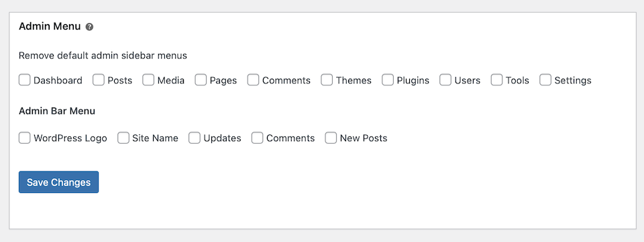The width and height of the screenshot is (644, 242).
Task: Check Comments under admin sidebar menus
Action: [x=254, y=80]
